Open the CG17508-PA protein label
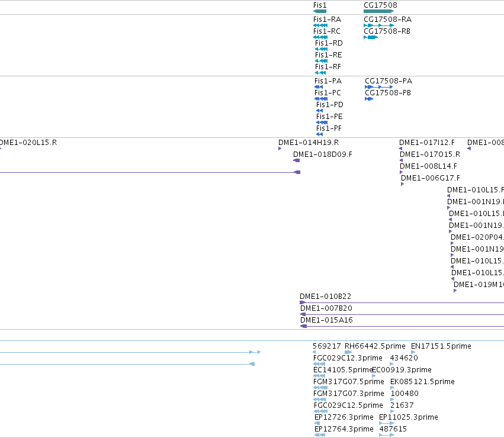The image size is (504, 438). (x=389, y=81)
